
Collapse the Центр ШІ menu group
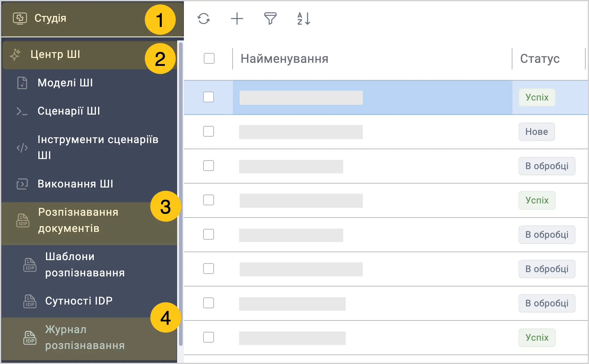pyautogui.click(x=89, y=55)
